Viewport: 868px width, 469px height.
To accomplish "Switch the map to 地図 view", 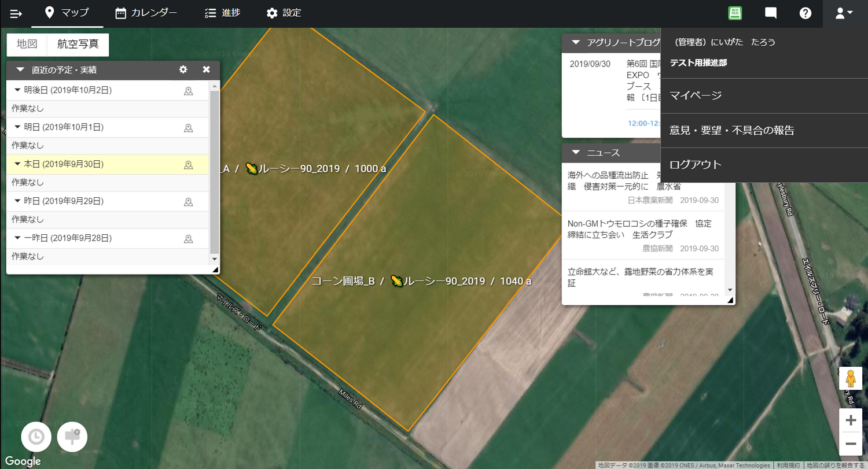I will 27,44.
